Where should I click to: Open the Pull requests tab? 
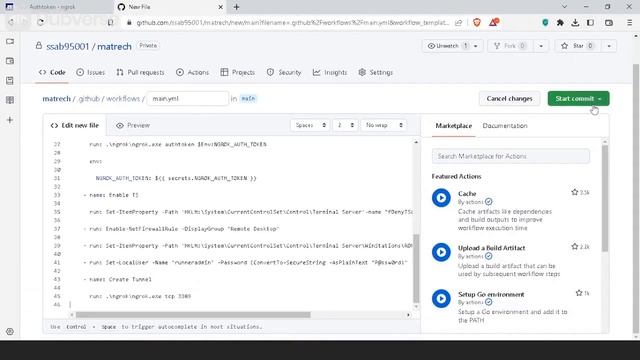(x=140, y=72)
